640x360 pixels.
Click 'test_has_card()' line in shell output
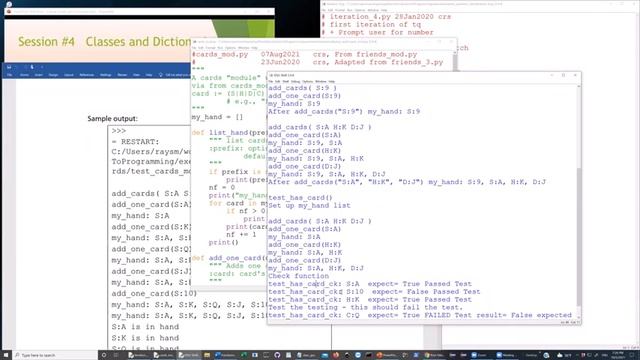coord(300,198)
